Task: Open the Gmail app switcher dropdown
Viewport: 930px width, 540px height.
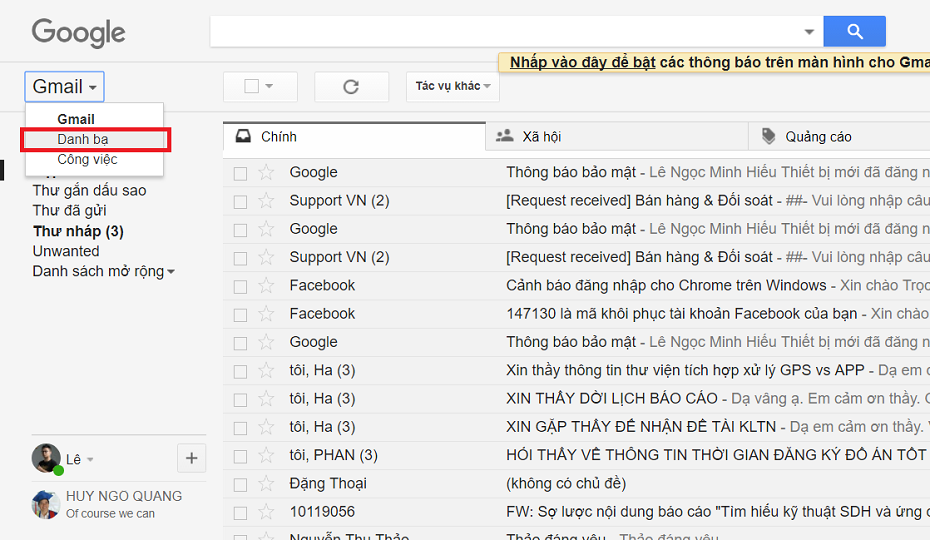Action: [x=65, y=87]
